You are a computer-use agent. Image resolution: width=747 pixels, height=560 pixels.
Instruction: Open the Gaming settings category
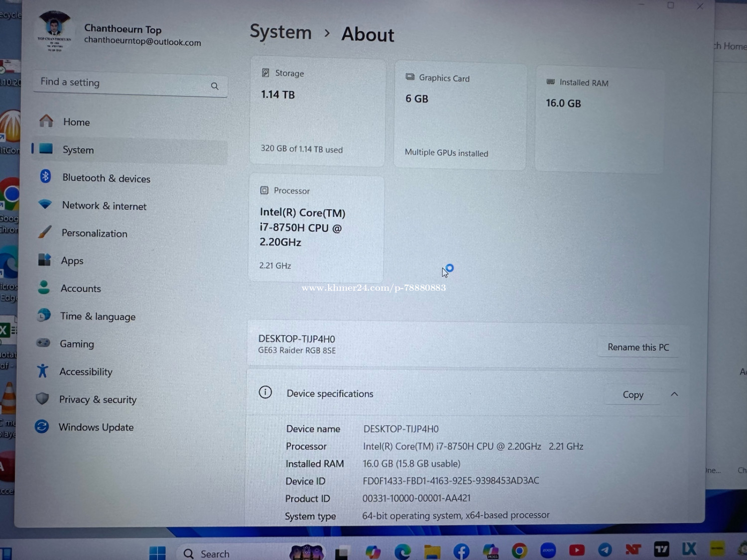tap(76, 344)
